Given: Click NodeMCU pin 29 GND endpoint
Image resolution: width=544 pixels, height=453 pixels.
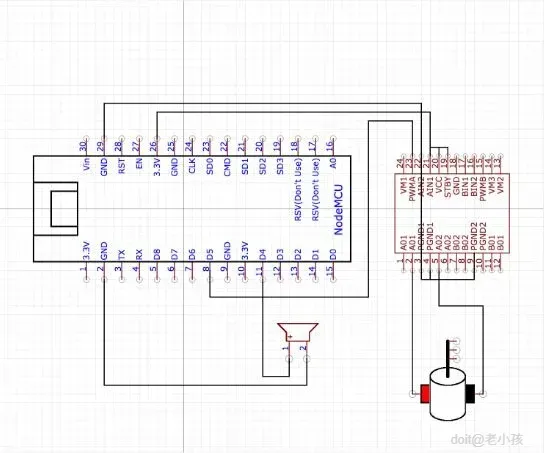Looking at the screenshot, I should pyautogui.click(x=104, y=138).
